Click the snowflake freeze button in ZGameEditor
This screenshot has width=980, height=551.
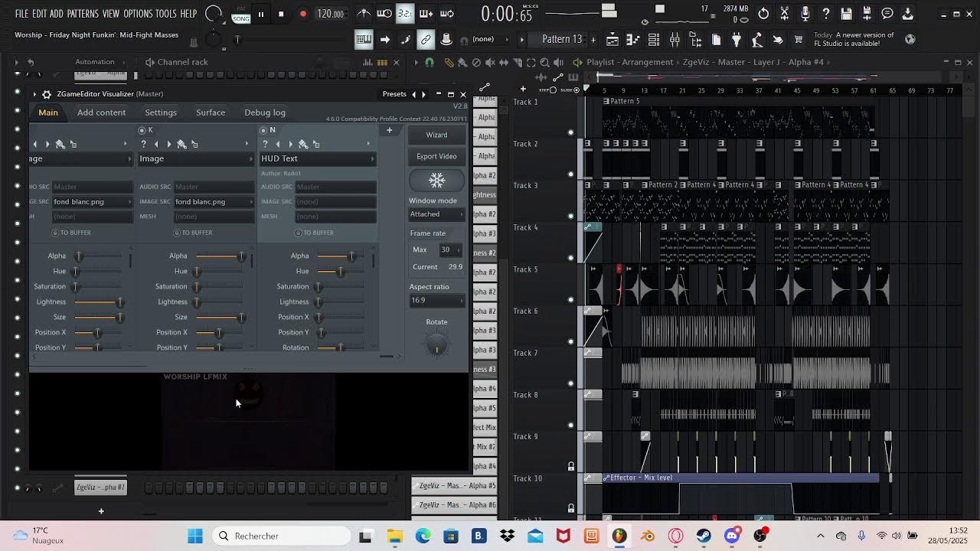pos(436,181)
